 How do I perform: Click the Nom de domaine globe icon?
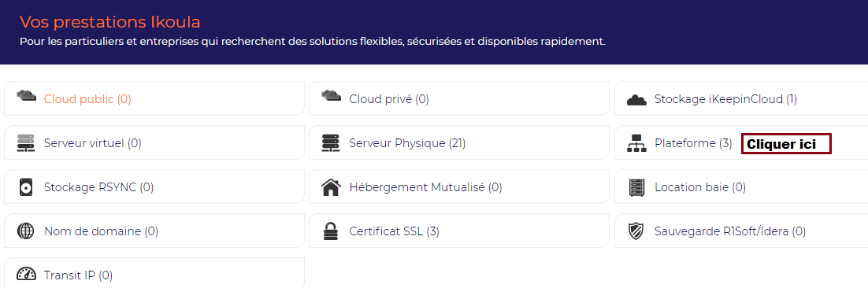26,231
